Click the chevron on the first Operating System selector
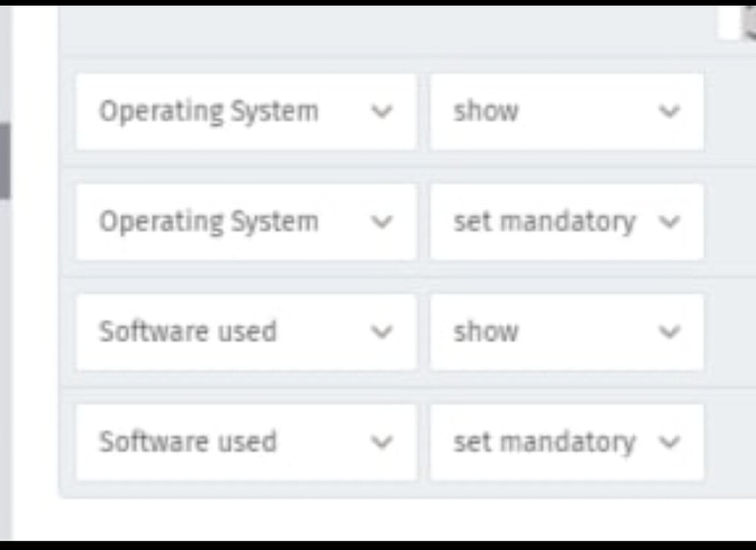 pyautogui.click(x=382, y=111)
